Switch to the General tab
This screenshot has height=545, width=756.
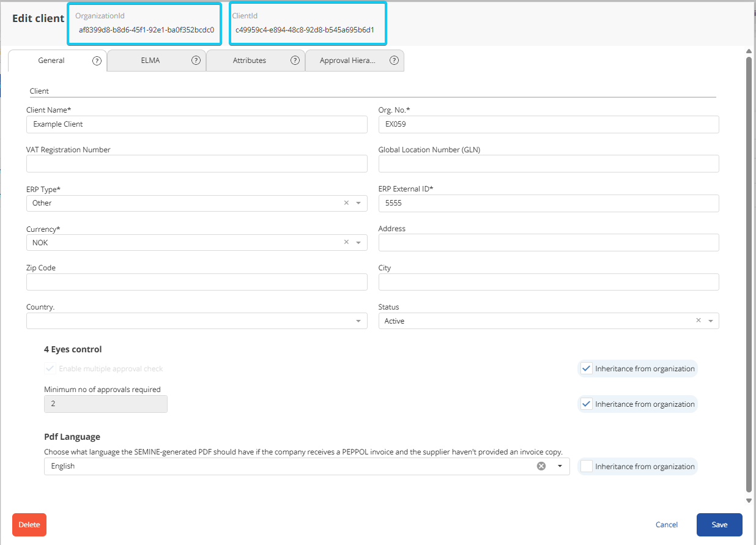tap(57, 61)
